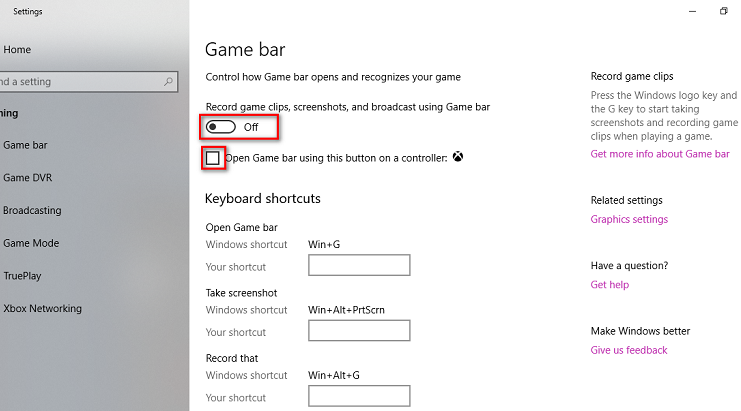Restore down the Settings window

[724, 11]
